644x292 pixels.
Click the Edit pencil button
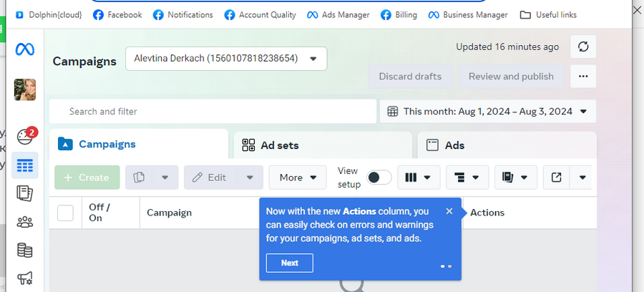click(x=210, y=177)
